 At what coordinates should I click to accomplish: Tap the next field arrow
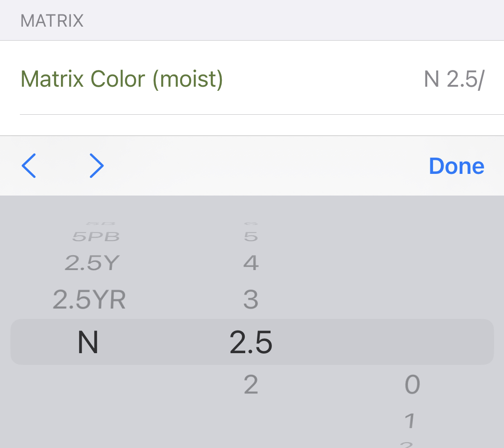pos(97,166)
